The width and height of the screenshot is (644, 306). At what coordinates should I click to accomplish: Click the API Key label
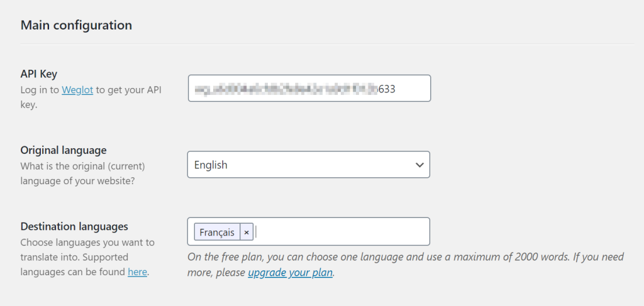click(x=38, y=74)
